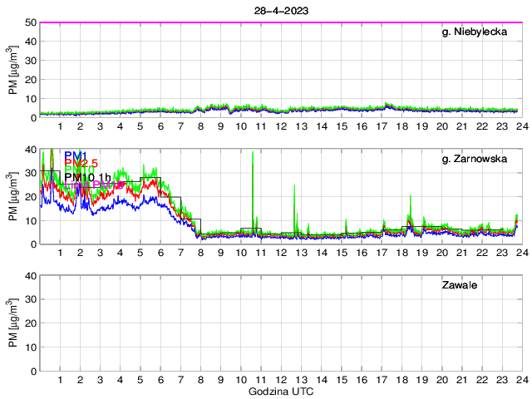Select the black PM10 1h legend entry
532x399 pixels.
tap(87, 177)
